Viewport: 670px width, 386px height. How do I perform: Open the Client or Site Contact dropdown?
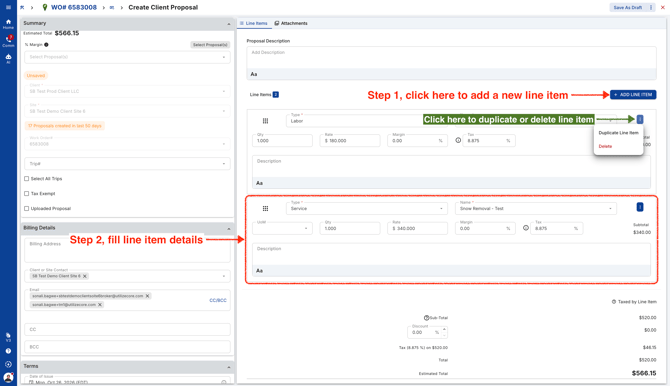(x=127, y=276)
